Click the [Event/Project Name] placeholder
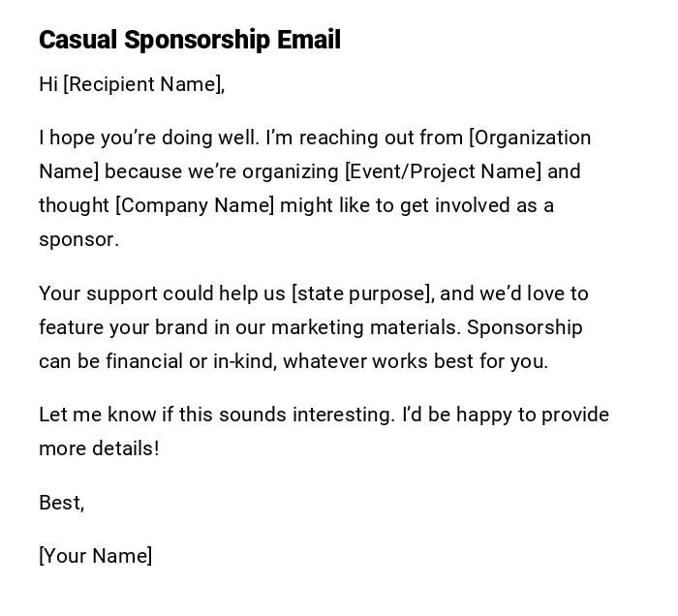 click(444, 171)
